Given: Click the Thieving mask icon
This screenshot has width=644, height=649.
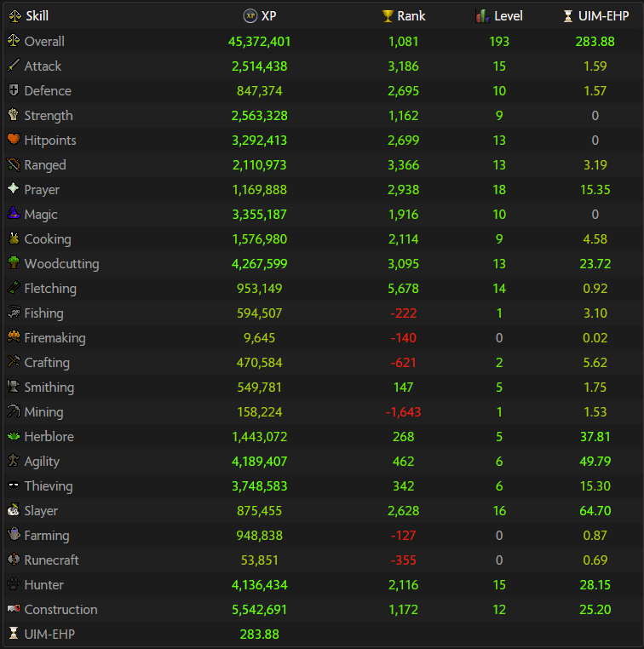Looking at the screenshot, I should click(x=14, y=485).
